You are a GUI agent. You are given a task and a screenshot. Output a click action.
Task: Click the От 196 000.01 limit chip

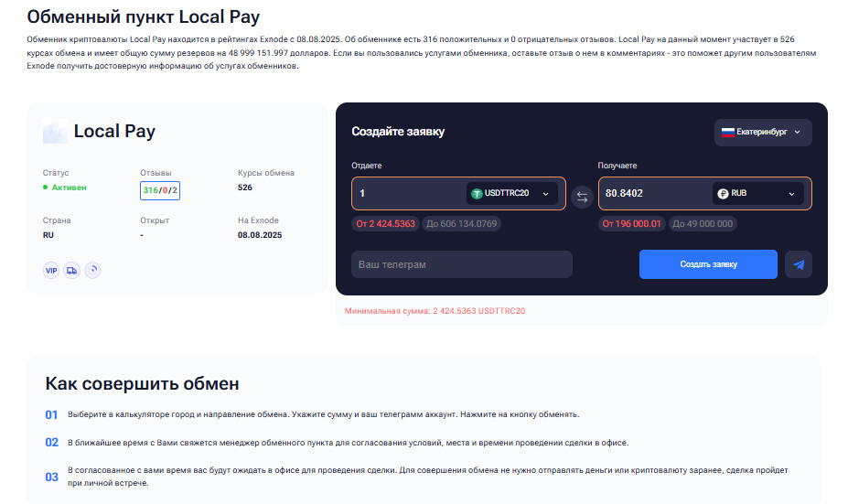[x=631, y=223]
